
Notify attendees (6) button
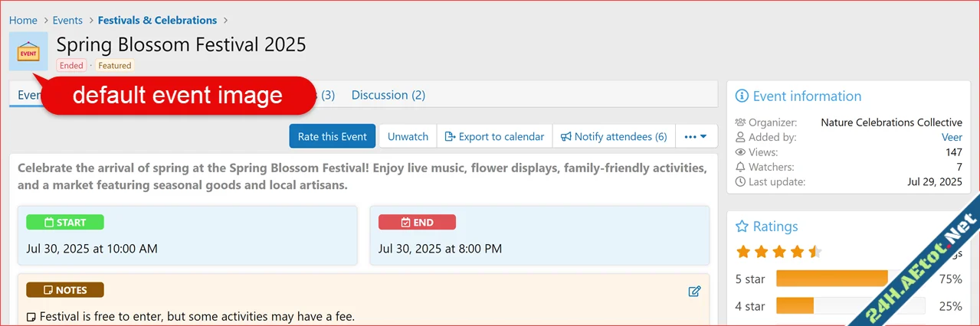[x=614, y=136]
